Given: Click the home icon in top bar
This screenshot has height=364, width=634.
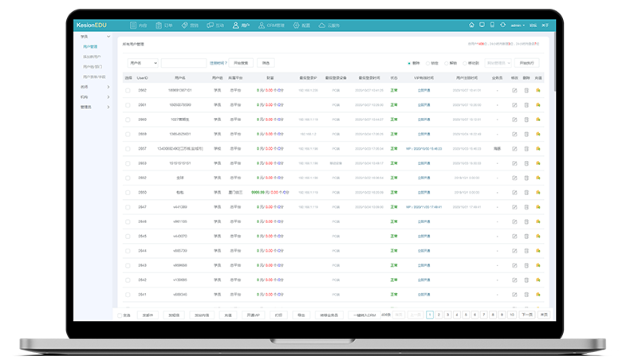Looking at the screenshot, I should coord(471,25).
